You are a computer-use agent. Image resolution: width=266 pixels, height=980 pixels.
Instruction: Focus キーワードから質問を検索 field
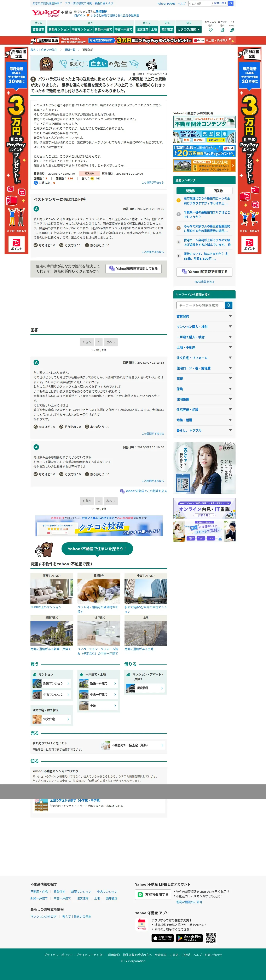click(x=200, y=305)
